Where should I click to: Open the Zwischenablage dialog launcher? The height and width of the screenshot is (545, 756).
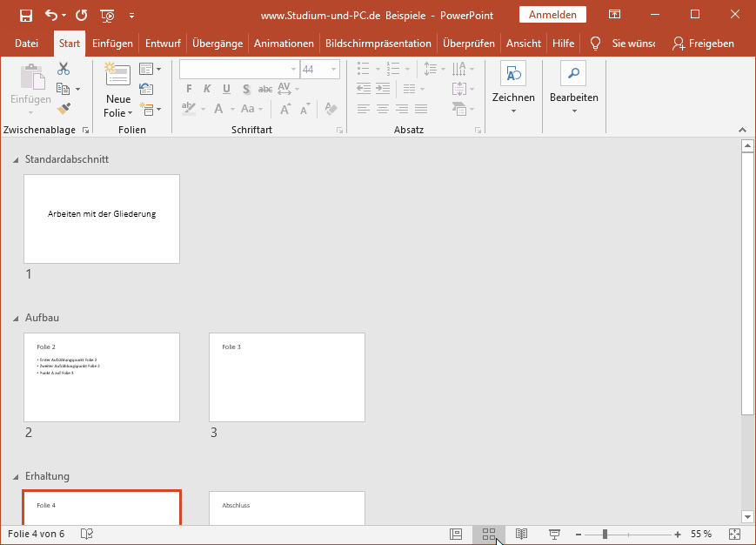(x=85, y=131)
